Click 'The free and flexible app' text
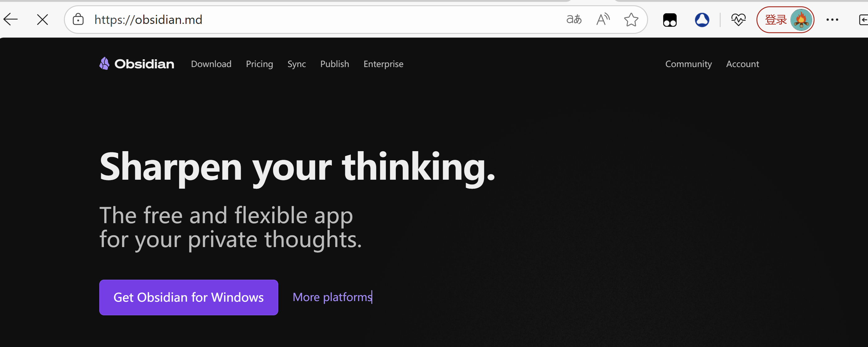This screenshot has height=347, width=868. [x=226, y=215]
